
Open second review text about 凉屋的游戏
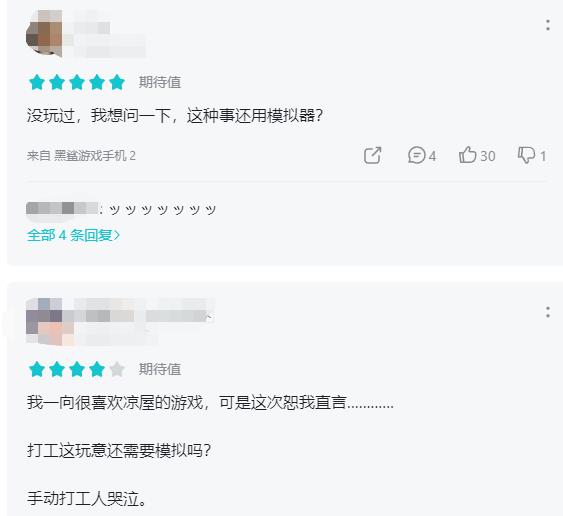pyautogui.click(x=210, y=402)
